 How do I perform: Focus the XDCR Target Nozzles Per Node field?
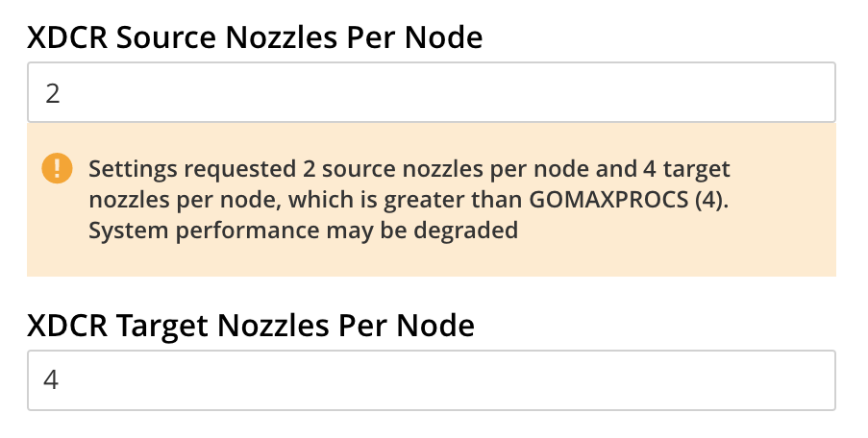click(431, 380)
